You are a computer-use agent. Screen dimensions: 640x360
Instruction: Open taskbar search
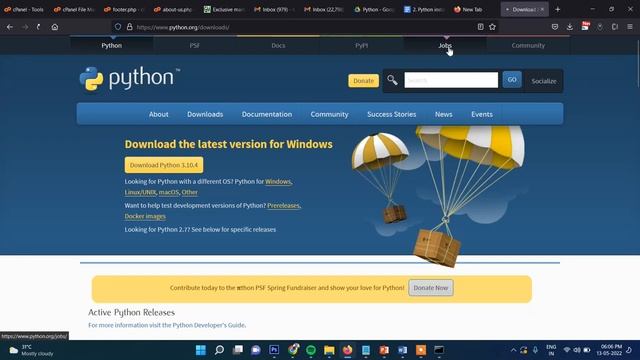coord(219,350)
